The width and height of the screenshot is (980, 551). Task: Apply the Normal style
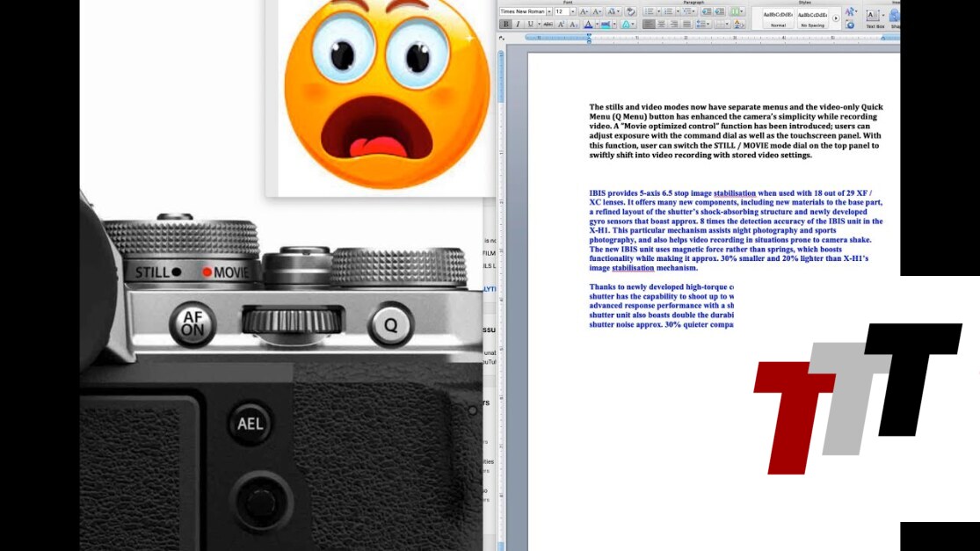coord(778,18)
